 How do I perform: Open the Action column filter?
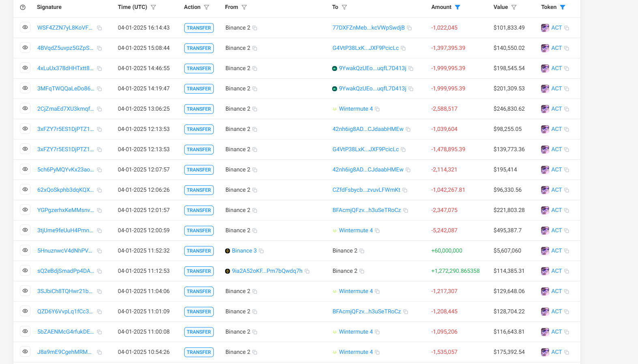(x=206, y=7)
